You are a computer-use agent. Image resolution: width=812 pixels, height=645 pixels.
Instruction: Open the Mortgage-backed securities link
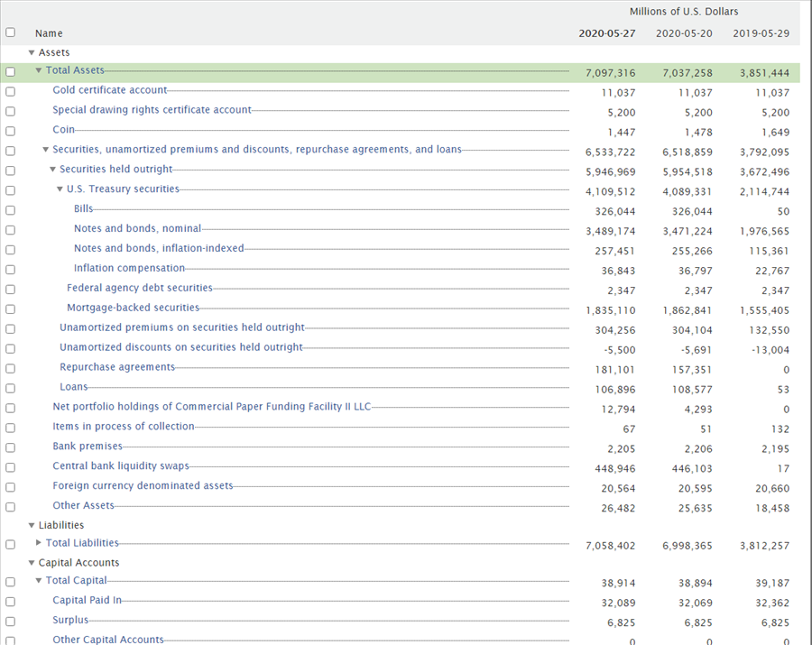[x=134, y=308]
